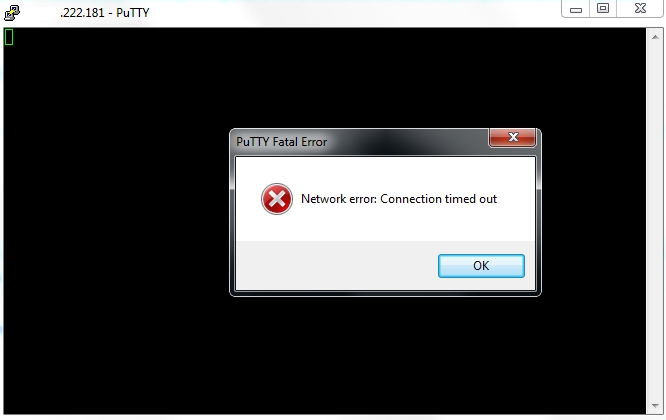This screenshot has height=420, width=666.
Task: Click the gray dialog footer beside OK
Action: pos(336,266)
